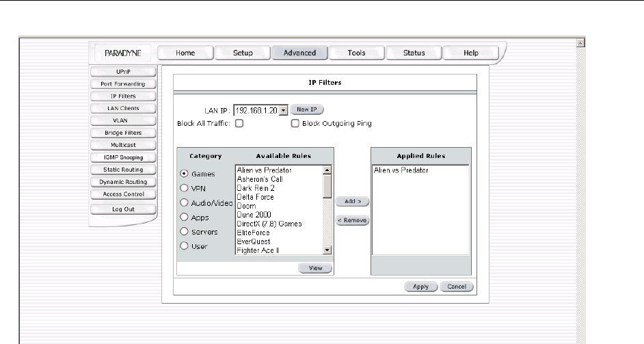The width and height of the screenshot is (644, 344).
Task: Enable Block All Traffic checkbox
Action: tap(239, 124)
